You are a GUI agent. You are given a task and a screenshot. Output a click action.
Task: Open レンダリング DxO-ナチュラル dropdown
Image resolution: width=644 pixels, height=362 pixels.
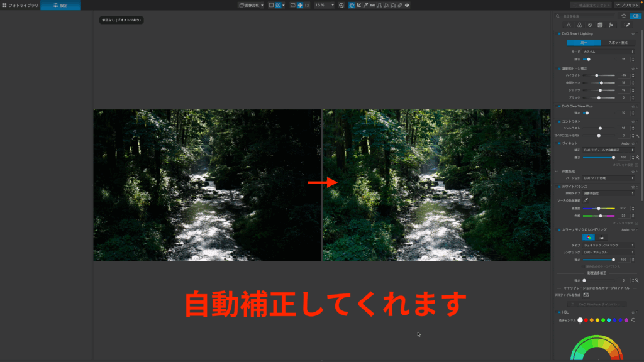point(608,253)
